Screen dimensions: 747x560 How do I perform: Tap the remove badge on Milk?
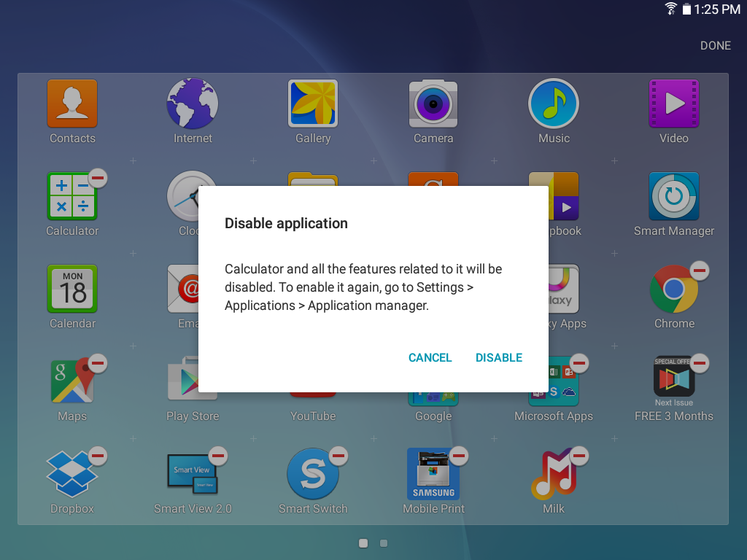[x=578, y=456]
